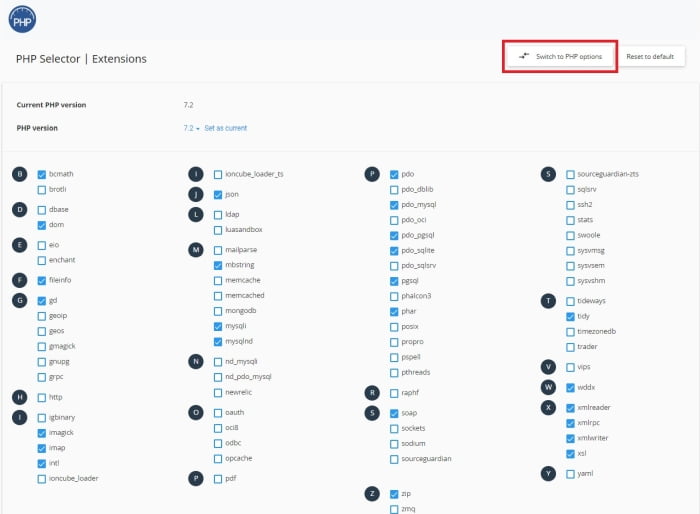Tick the eio extension checkbox

(42, 245)
